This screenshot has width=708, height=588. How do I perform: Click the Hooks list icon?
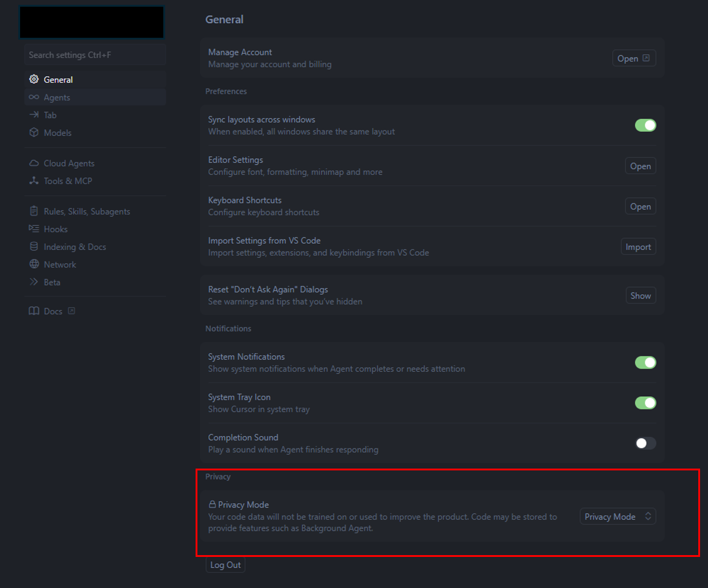[x=34, y=229]
